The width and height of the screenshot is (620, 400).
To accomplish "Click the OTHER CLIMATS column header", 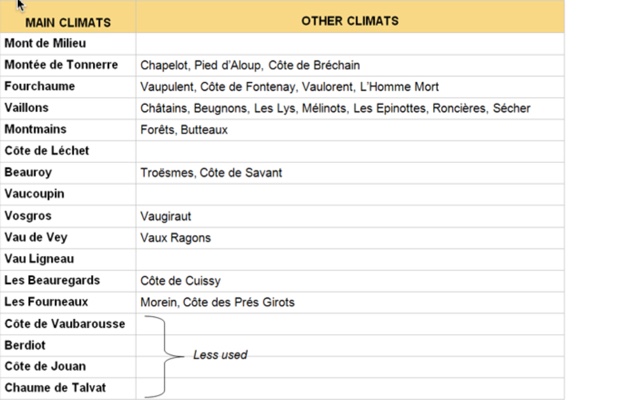I will click(x=349, y=21).
